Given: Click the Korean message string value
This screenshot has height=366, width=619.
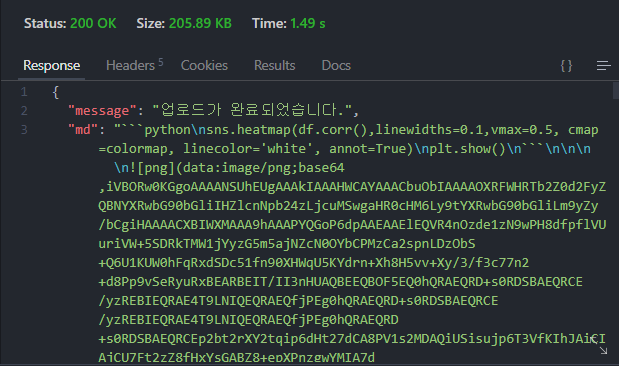Looking at the screenshot, I should pyautogui.click(x=251, y=110).
